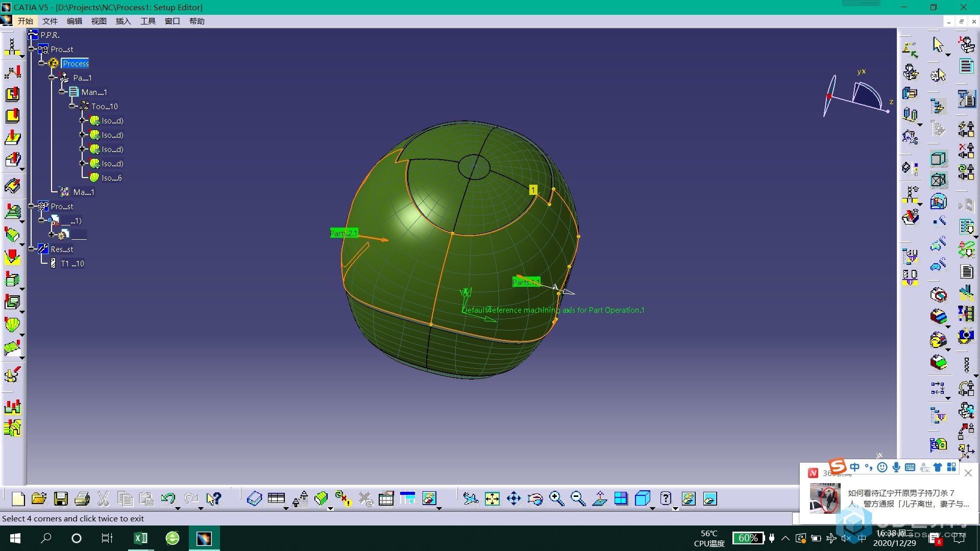This screenshot has height=551, width=980.
Task: Select the highlighted Process tree item
Action: click(x=76, y=64)
